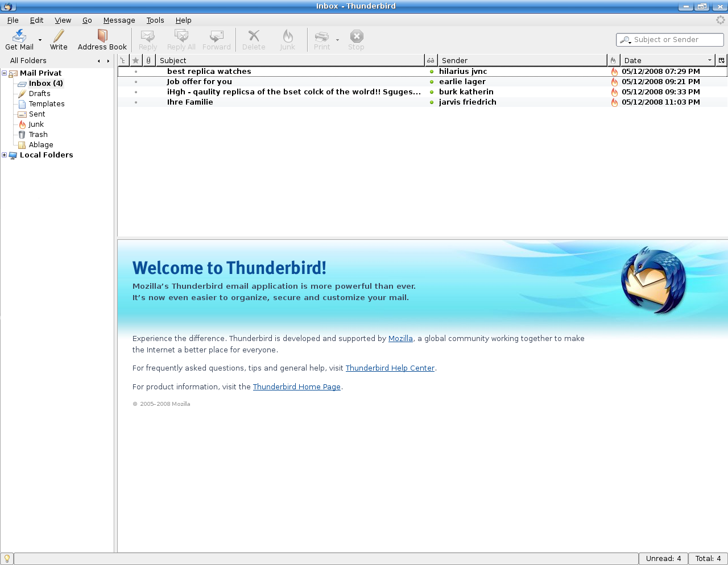Toggle star on 'Ihre Familie' message
Image resolution: width=728 pixels, height=565 pixels.
(136, 102)
